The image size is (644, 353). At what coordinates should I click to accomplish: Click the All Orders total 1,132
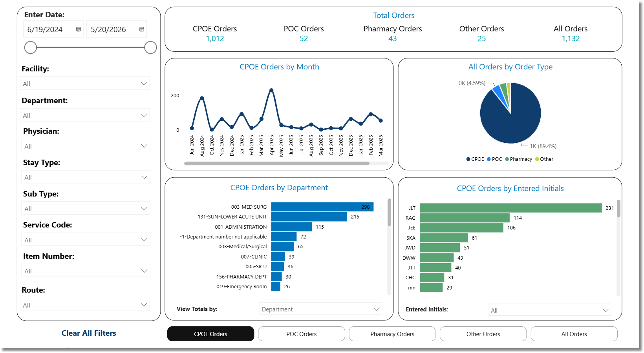point(571,38)
